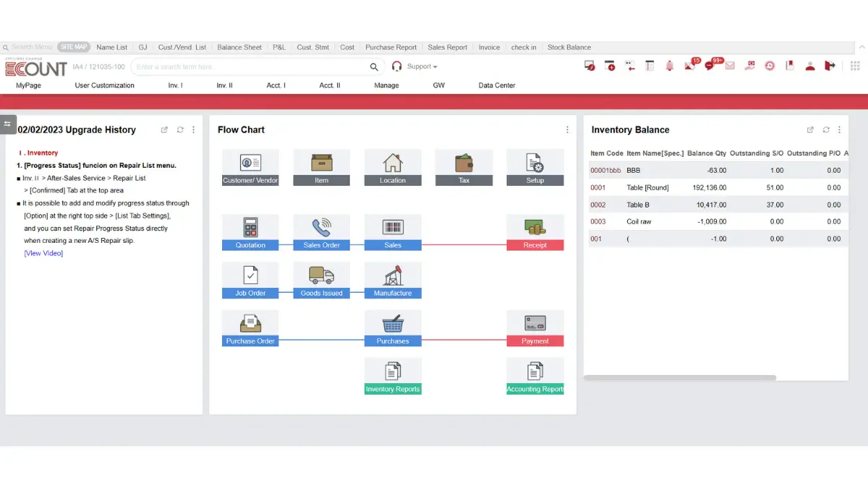Open the Support dropdown
The height and width of the screenshot is (488, 868).
(422, 67)
